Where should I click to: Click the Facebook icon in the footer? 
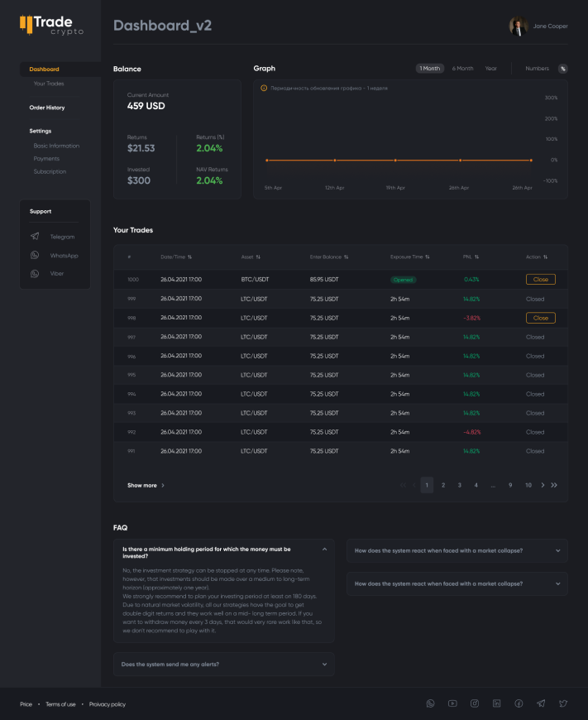519,703
